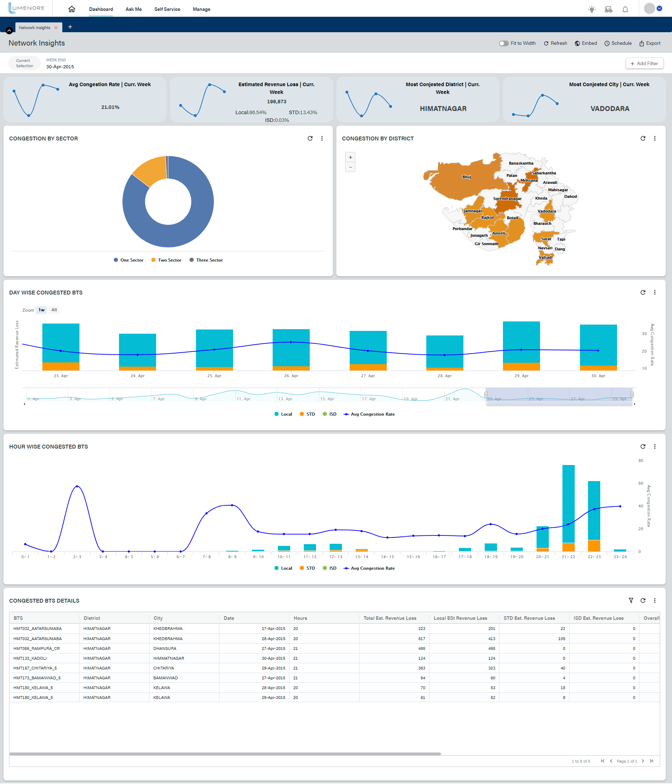Open the Day Wise Congested BTS kebab menu
The width and height of the screenshot is (672, 784).
[x=654, y=292]
